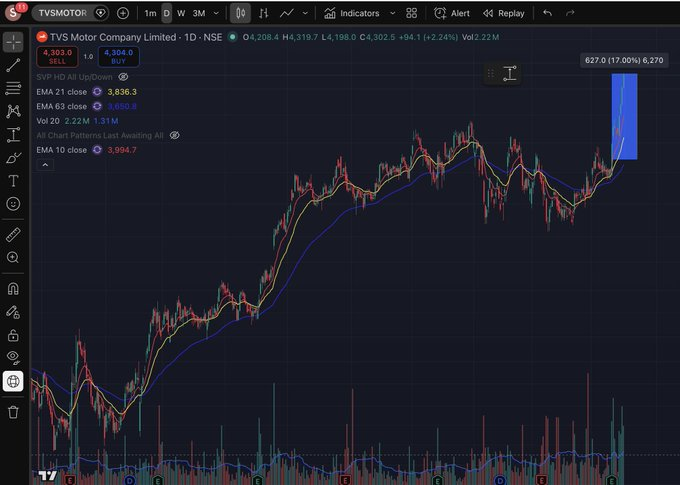The width and height of the screenshot is (680, 485).
Task: Grab the floating drawing toolbar drag handle
Action: click(x=490, y=73)
